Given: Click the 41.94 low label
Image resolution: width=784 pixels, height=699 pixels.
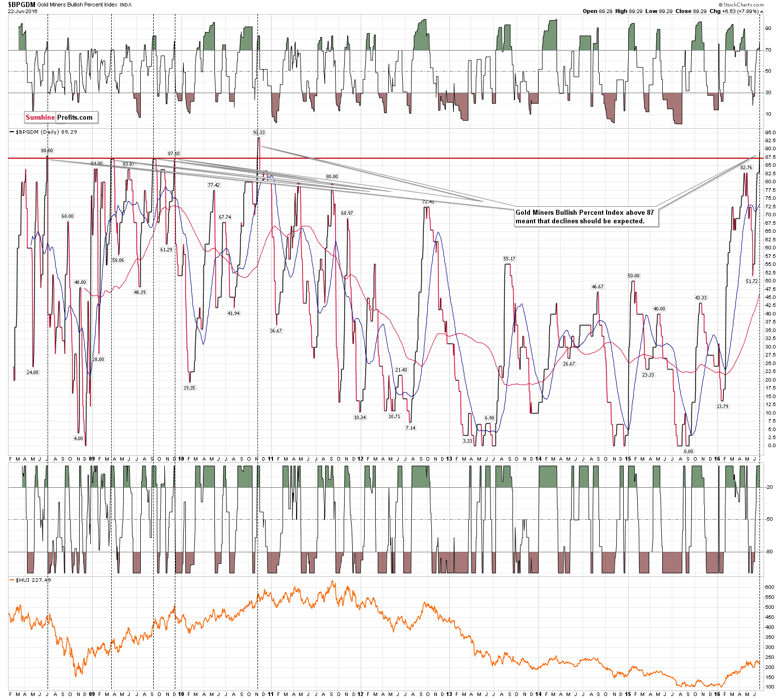Looking at the screenshot, I should [x=233, y=313].
